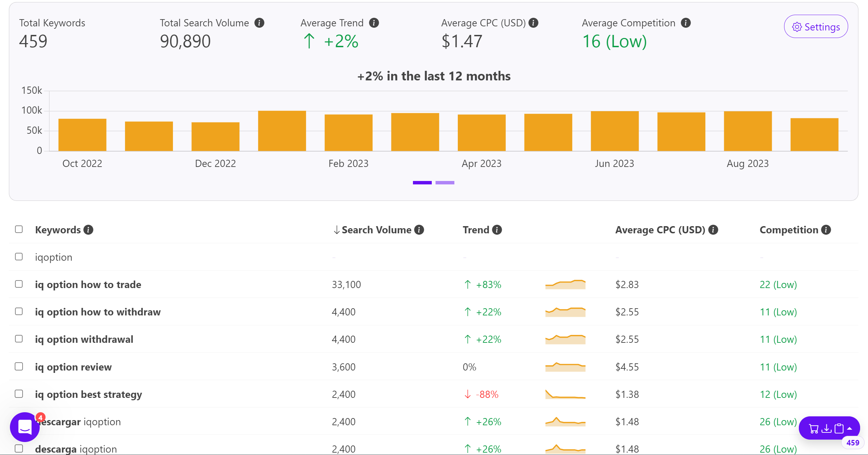Open the chat support bubble
Screen dimensions: 868x455
tap(25, 427)
